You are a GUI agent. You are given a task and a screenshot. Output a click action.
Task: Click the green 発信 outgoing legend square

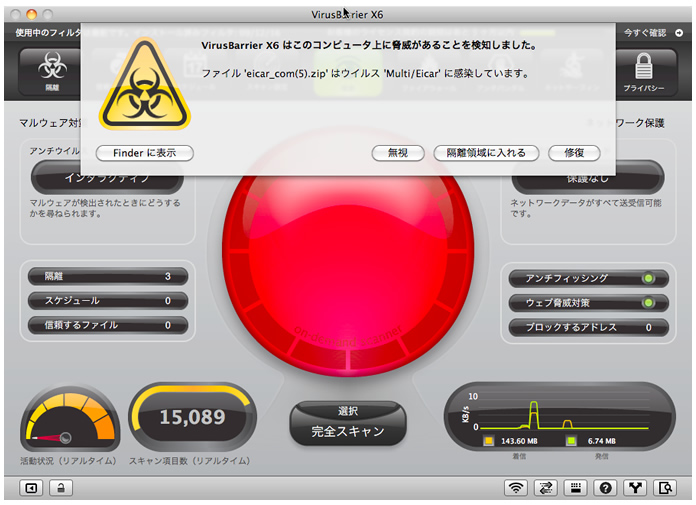tap(571, 441)
